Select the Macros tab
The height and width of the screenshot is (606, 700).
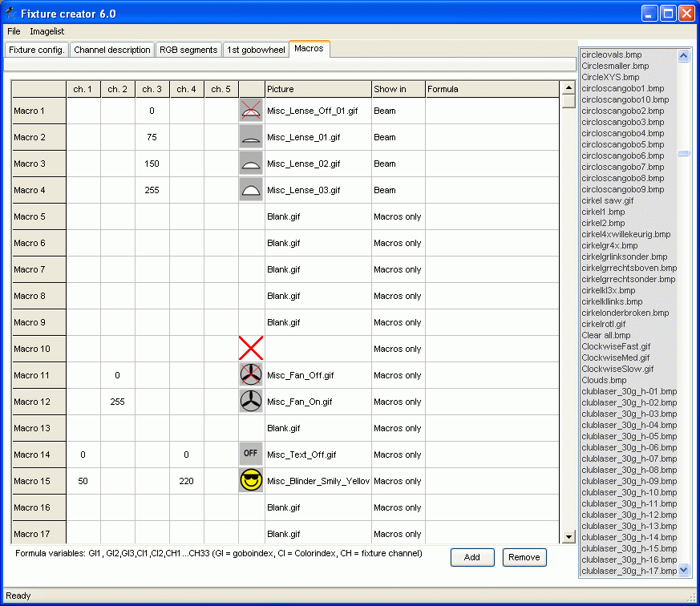click(x=309, y=48)
